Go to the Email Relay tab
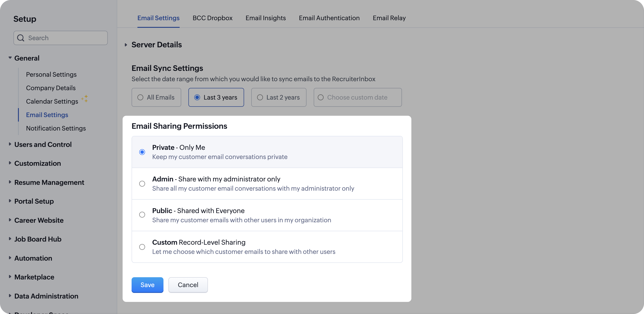The image size is (644, 314). point(389,18)
